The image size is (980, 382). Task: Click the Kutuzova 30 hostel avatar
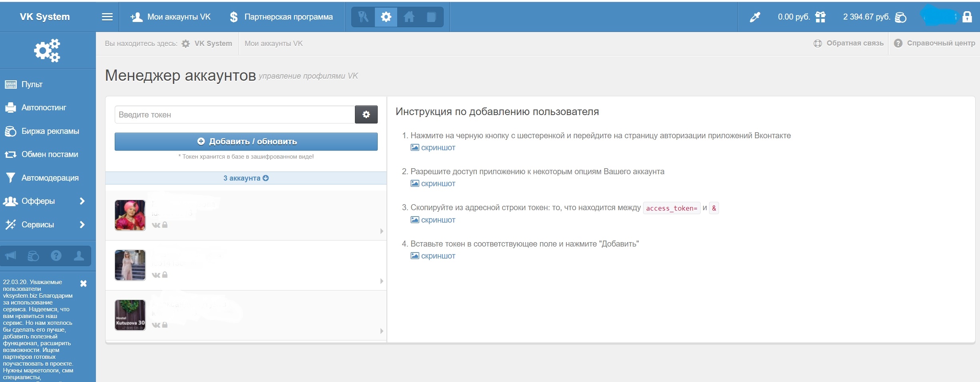pyautogui.click(x=130, y=315)
